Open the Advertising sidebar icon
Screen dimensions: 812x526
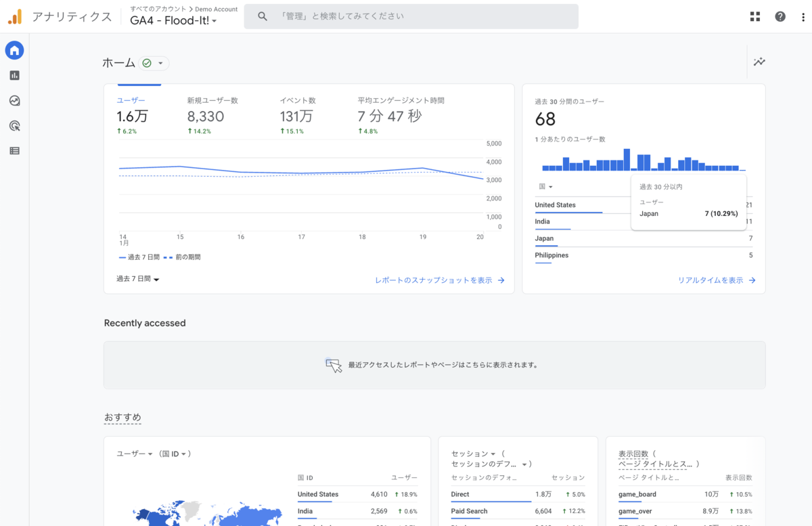[14, 125]
